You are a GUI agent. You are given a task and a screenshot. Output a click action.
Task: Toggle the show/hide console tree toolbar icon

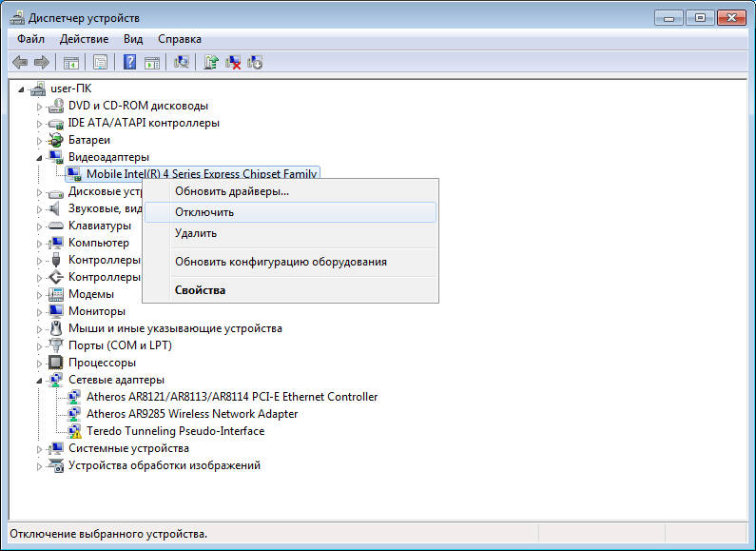[x=71, y=62]
